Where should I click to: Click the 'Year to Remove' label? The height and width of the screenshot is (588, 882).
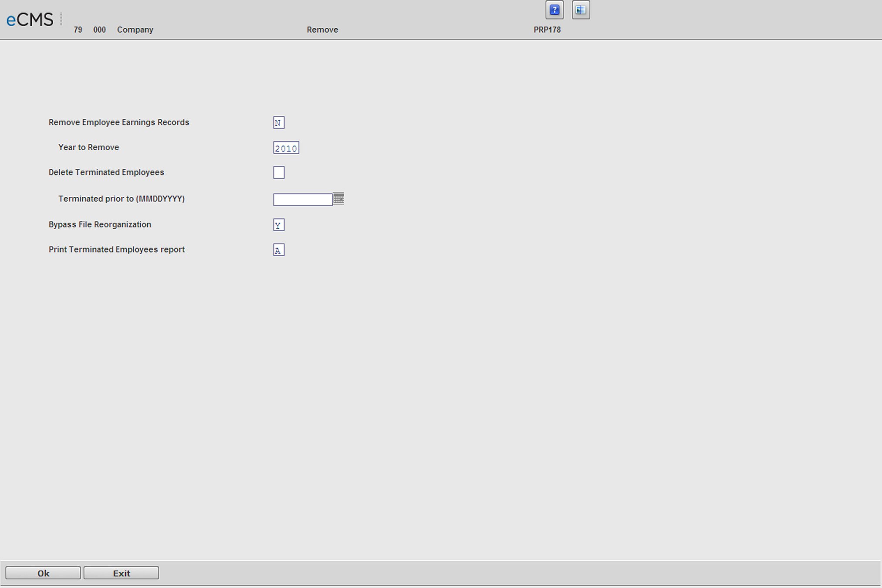tap(88, 147)
